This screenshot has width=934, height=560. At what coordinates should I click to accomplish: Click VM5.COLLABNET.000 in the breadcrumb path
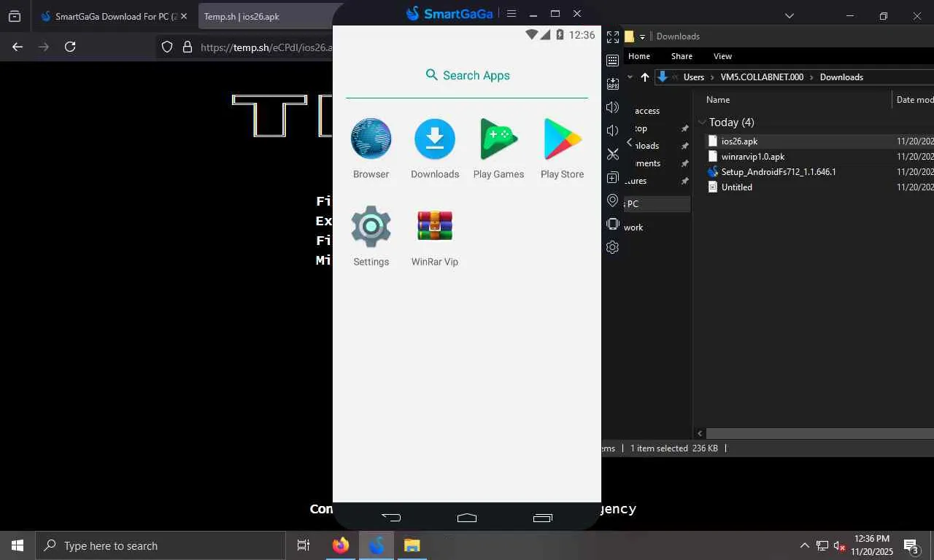762,77
